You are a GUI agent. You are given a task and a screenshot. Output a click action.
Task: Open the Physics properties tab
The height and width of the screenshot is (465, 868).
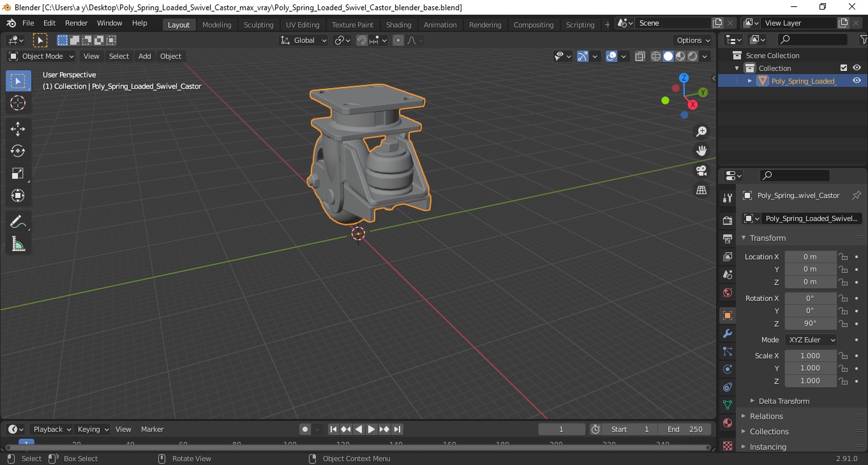(x=728, y=369)
